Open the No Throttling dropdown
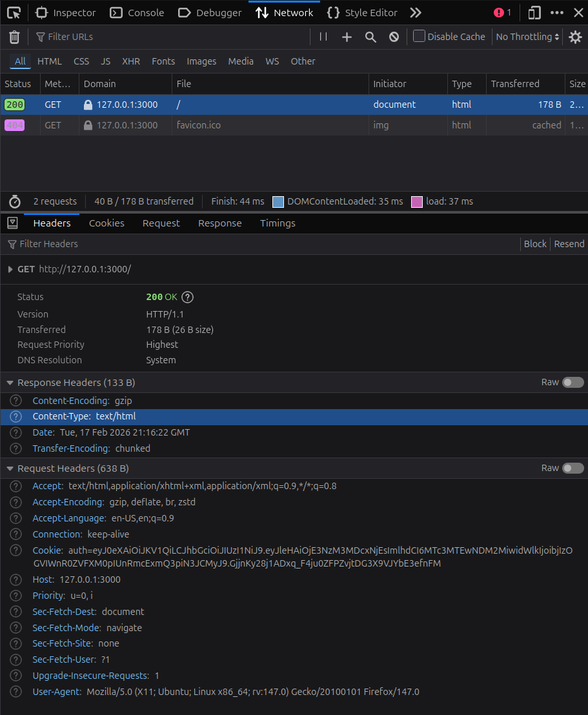588x715 pixels. [x=527, y=37]
